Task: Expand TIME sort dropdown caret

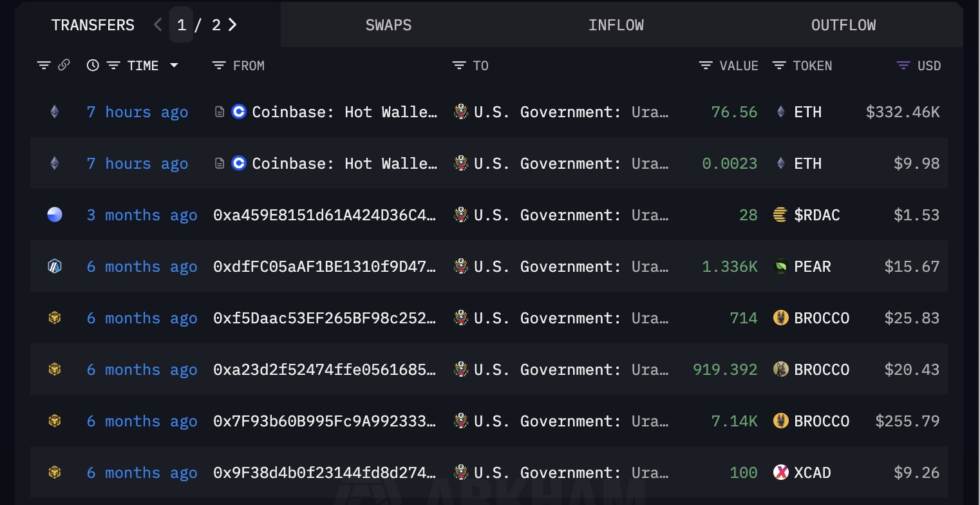Action: [174, 65]
